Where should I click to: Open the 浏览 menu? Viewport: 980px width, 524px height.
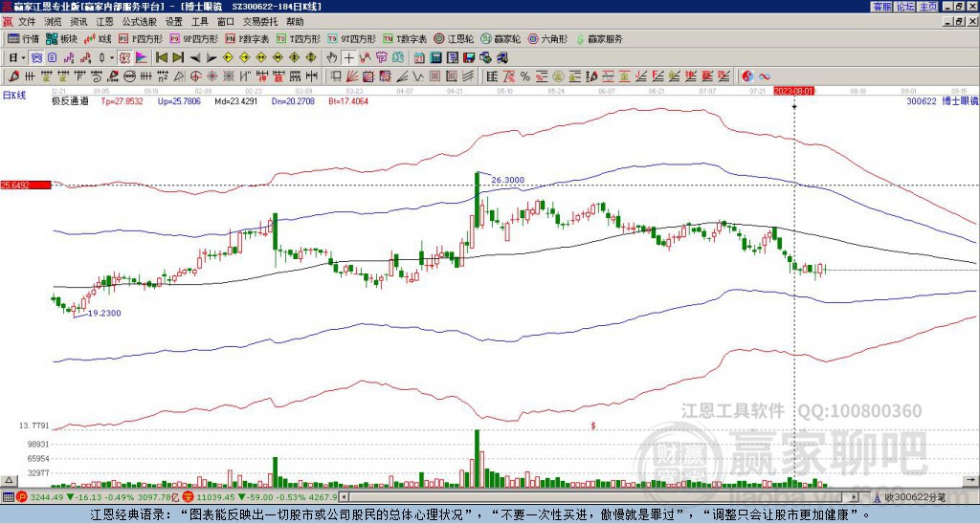pyautogui.click(x=54, y=22)
